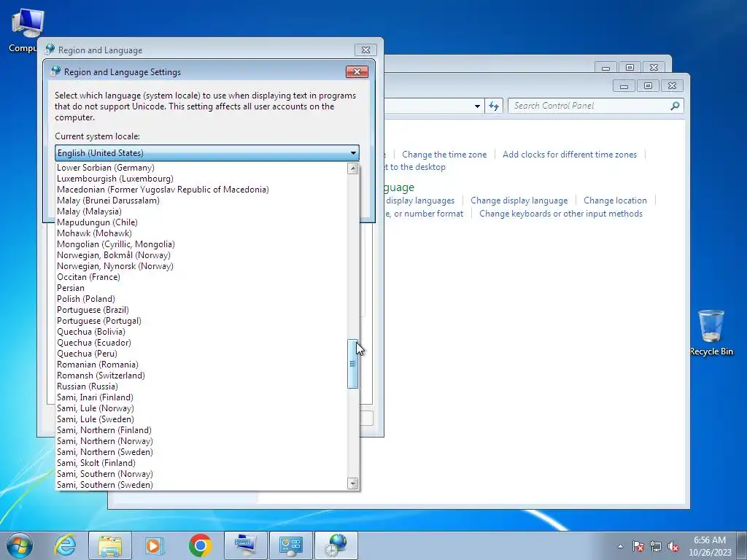This screenshot has width=747, height=560.
Task: Launch Google Chrome from the taskbar
Action: click(x=200, y=545)
